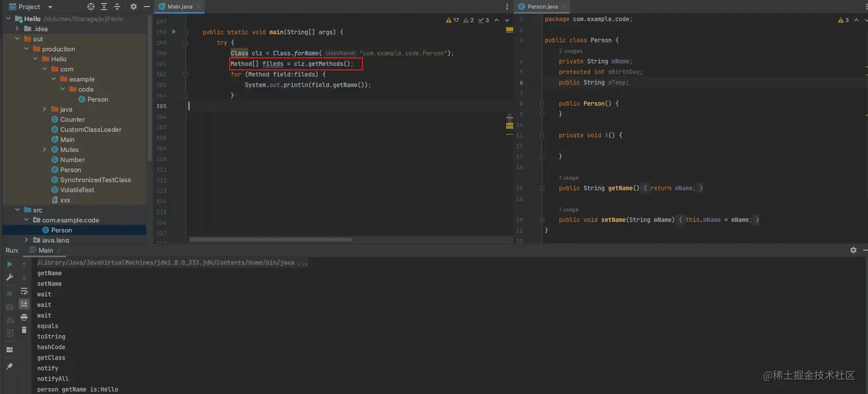Close the Main run tab
The height and width of the screenshot is (394, 868).
[59, 250]
